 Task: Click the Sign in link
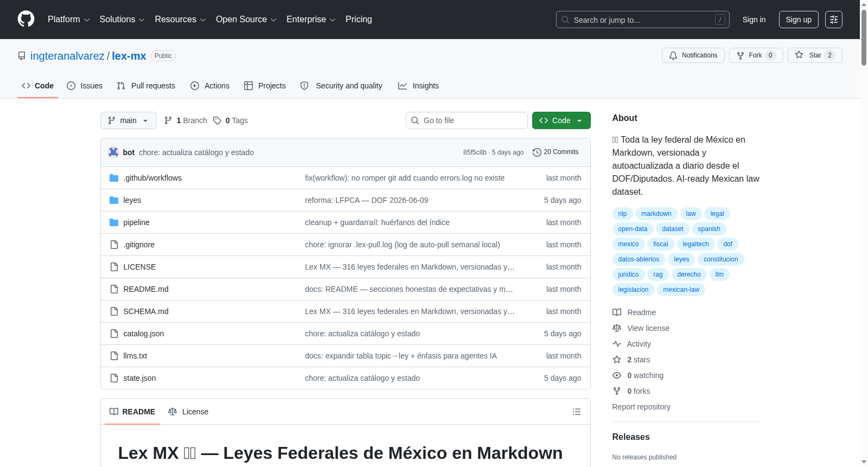pyautogui.click(x=754, y=20)
